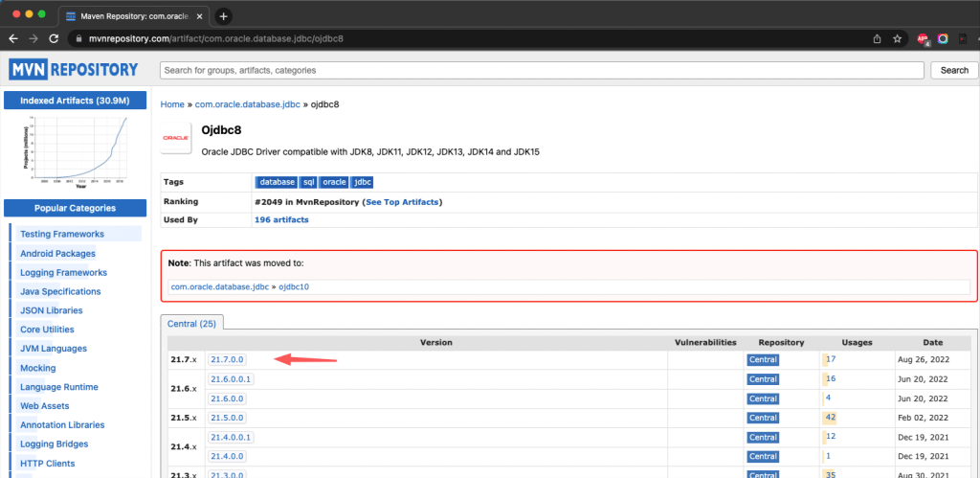Viewport: 980px width, 478px height.
Task: Open version 21.4.0.0
Action: (x=227, y=456)
